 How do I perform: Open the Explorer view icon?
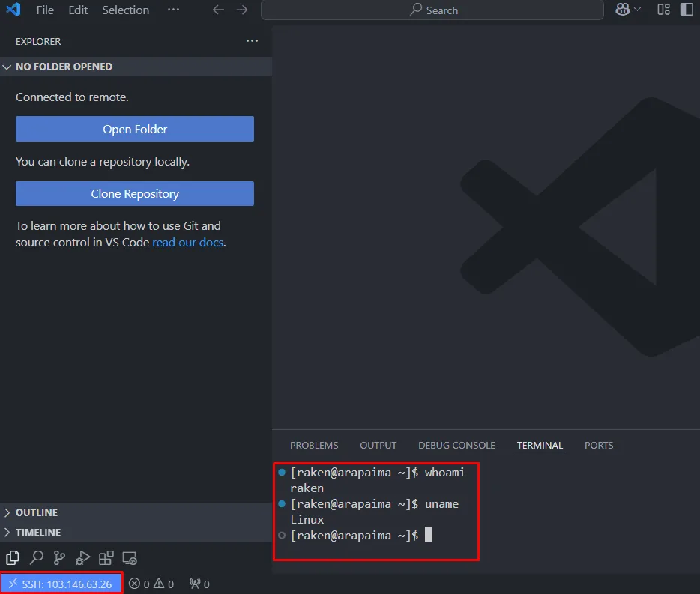(13, 557)
